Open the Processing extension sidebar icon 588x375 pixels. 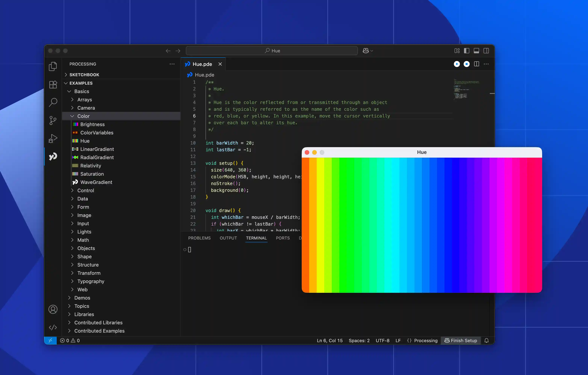(53, 156)
